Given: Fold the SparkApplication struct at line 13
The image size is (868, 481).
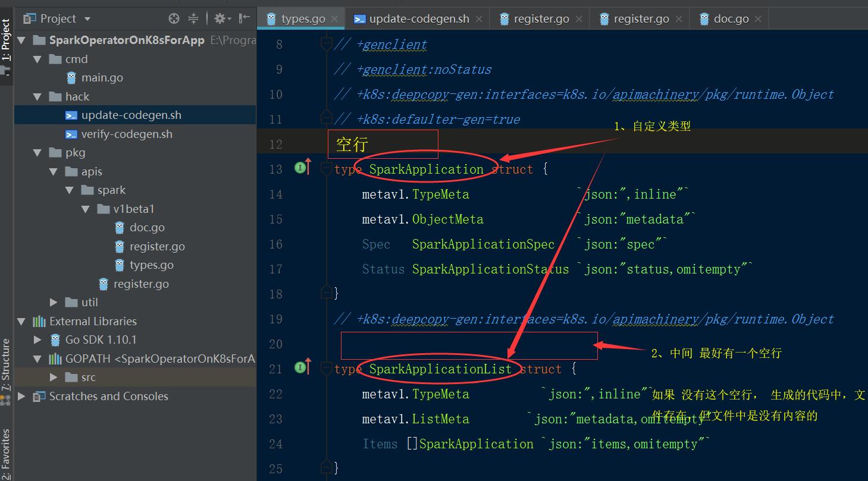Looking at the screenshot, I should click(326, 169).
